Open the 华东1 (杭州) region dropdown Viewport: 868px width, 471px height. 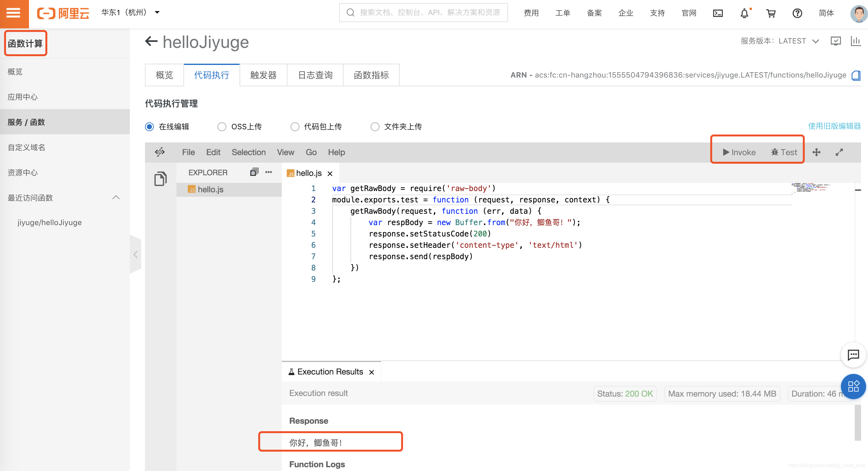point(130,13)
